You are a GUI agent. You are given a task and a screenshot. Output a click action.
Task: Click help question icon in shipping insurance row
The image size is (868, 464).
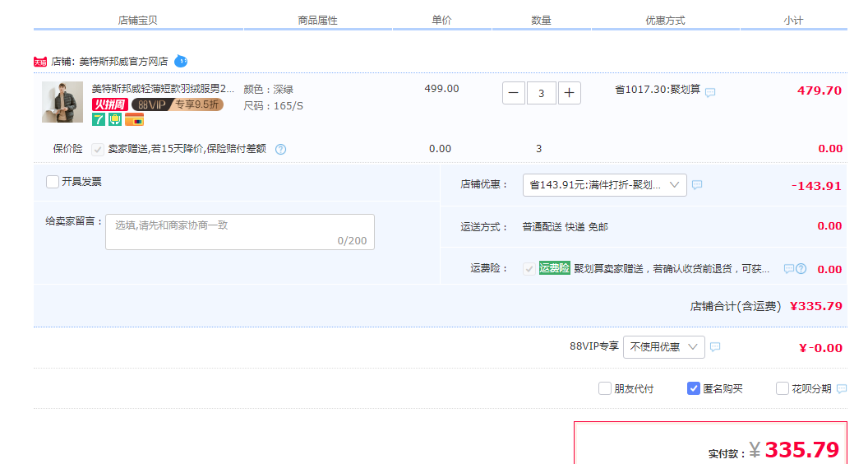801,269
